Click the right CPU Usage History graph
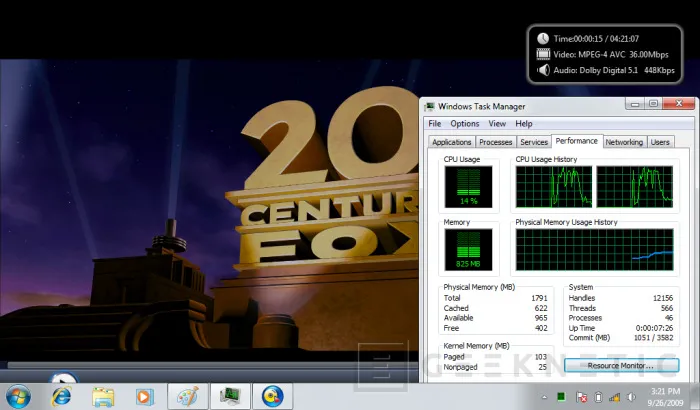The width and height of the screenshot is (700, 410). click(x=634, y=187)
